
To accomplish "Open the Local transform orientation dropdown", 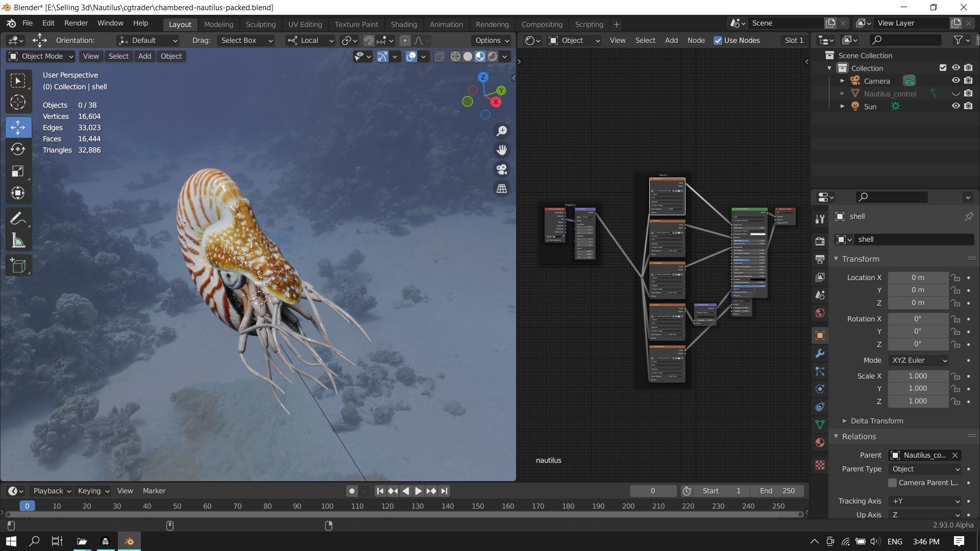I will pyautogui.click(x=310, y=40).
